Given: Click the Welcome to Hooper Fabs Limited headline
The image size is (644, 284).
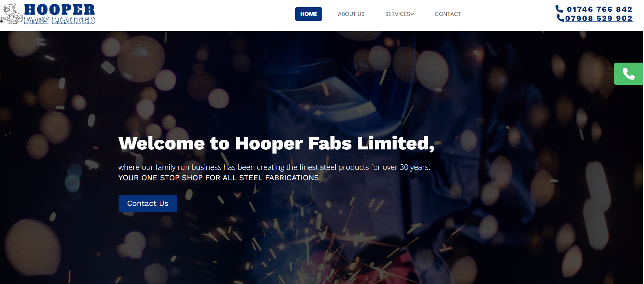Looking at the screenshot, I should tap(276, 143).
